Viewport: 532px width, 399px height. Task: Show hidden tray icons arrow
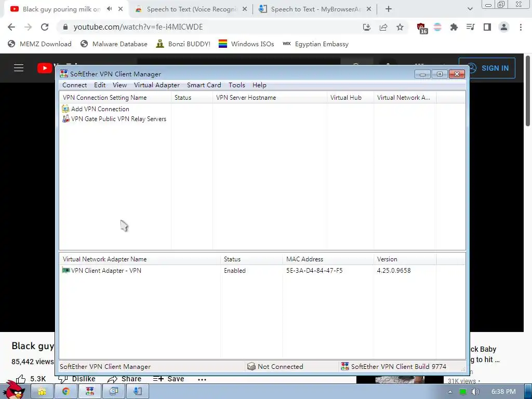point(450,392)
